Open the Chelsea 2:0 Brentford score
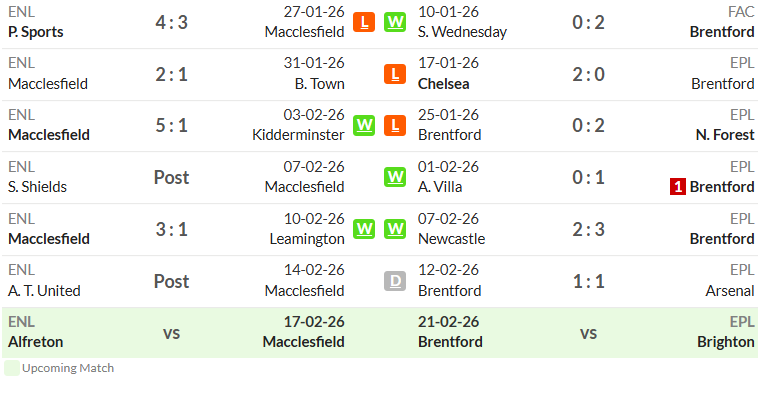This screenshot has width=758, height=393. click(x=588, y=74)
